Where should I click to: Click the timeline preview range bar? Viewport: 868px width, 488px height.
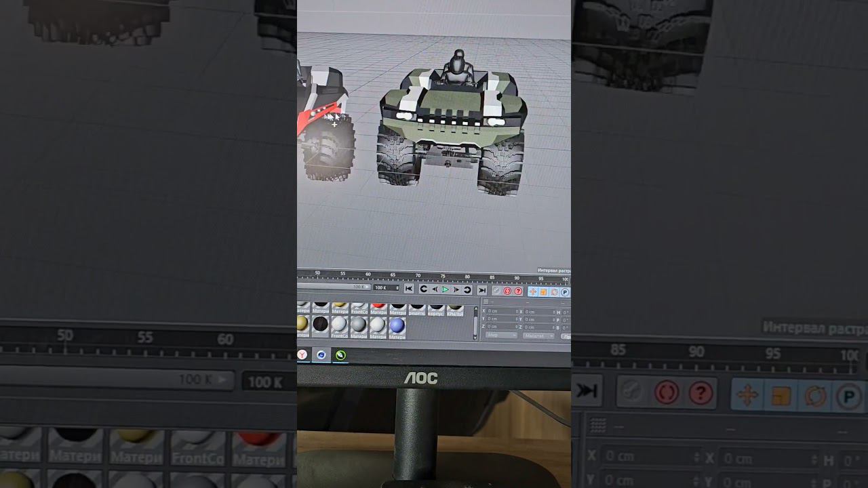[334, 287]
